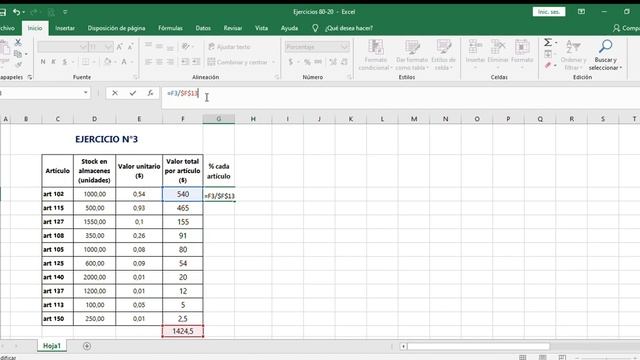Image resolution: width=640 pixels, height=360 pixels.
Task: Toggle Bold N formatting
Action: pyautogui.click(x=43, y=62)
